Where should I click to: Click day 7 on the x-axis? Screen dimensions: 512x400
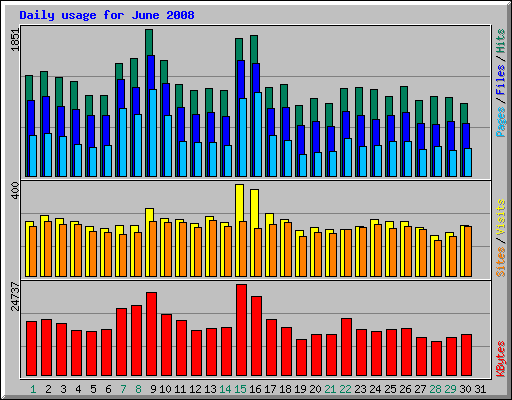tap(123, 389)
